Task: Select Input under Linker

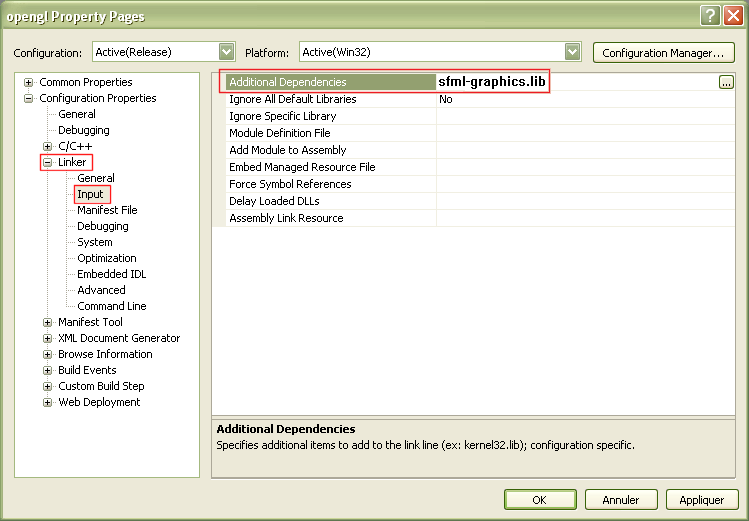Action: tap(91, 194)
